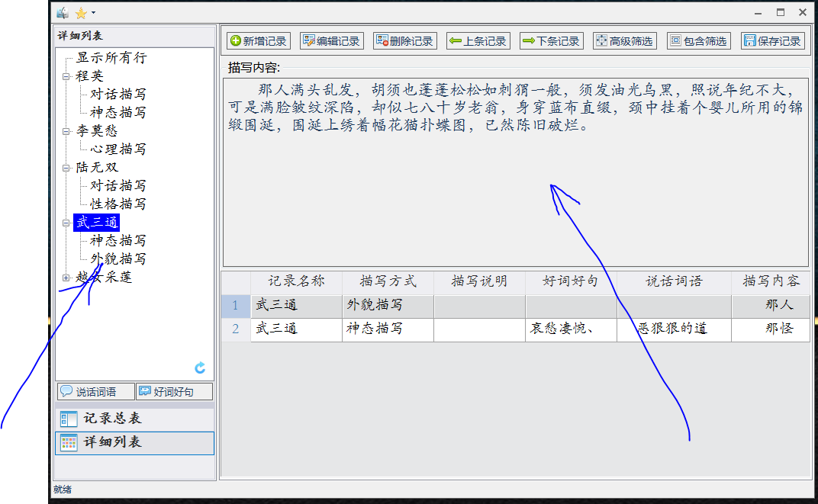Switch to the 好词好句 tab

click(174, 391)
